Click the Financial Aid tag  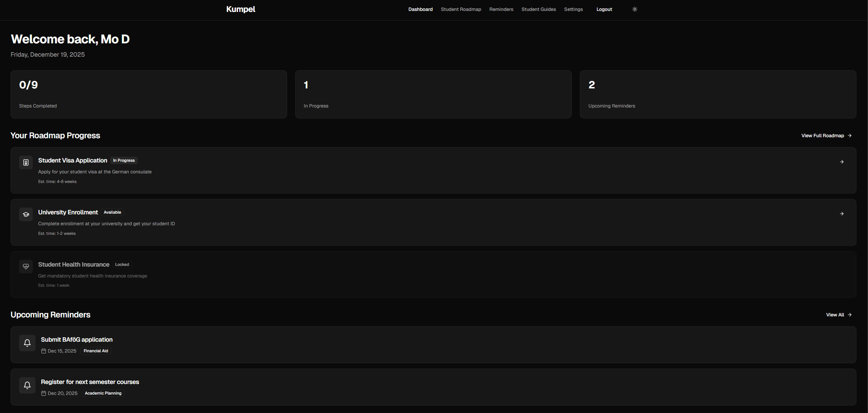pyautogui.click(x=96, y=351)
